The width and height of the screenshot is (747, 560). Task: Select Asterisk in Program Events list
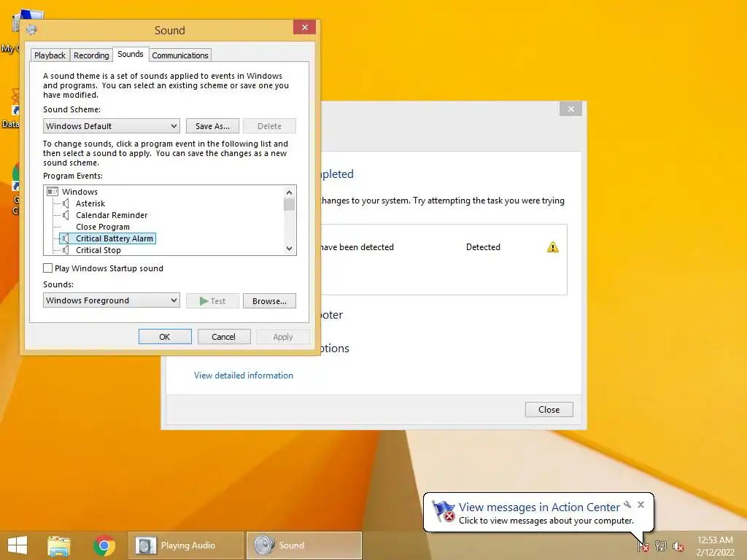tap(90, 203)
